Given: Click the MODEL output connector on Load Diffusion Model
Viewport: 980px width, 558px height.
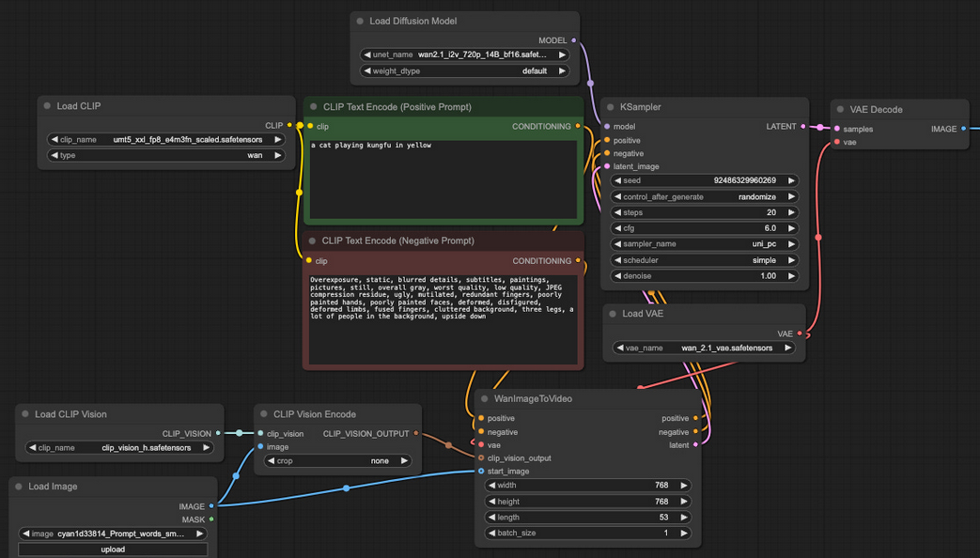Looking at the screenshot, I should point(574,40).
